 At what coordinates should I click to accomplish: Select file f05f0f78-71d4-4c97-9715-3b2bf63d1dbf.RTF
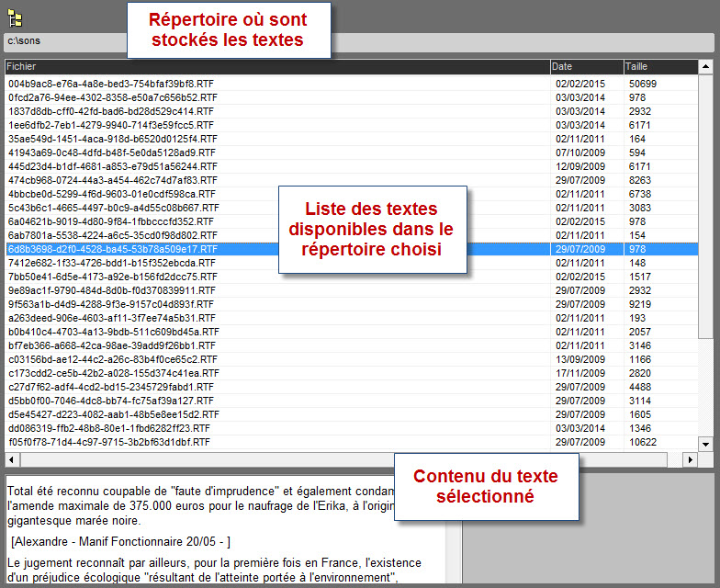coord(109,442)
